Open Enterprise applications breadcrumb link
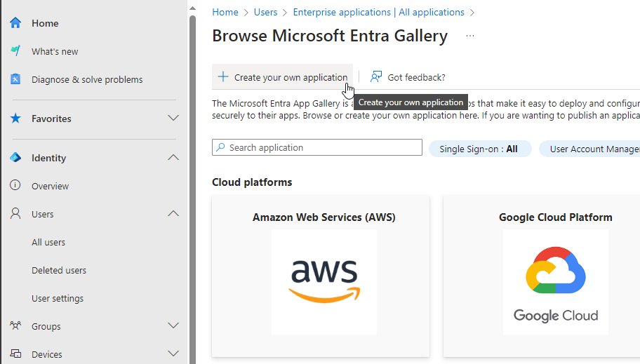The height and width of the screenshot is (364, 640). (378, 12)
